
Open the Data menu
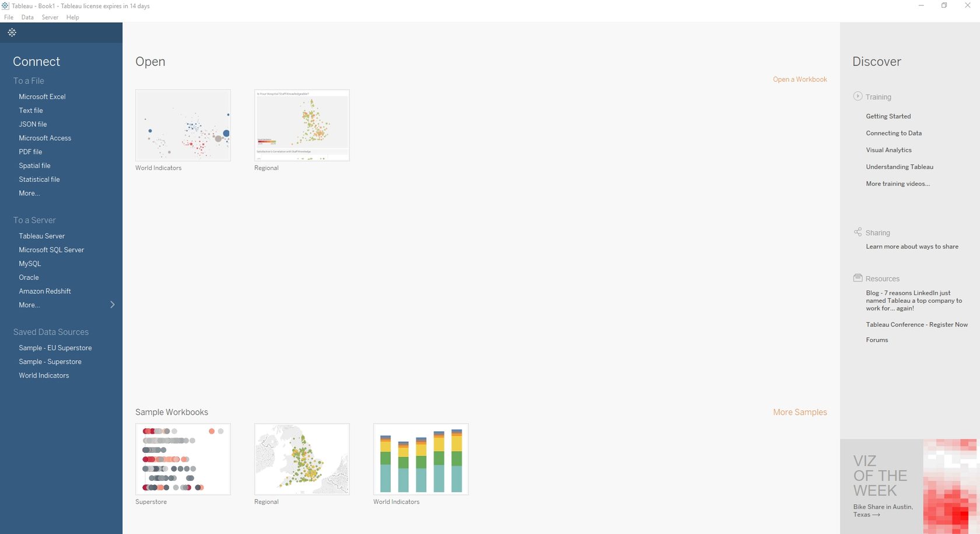pyautogui.click(x=27, y=18)
